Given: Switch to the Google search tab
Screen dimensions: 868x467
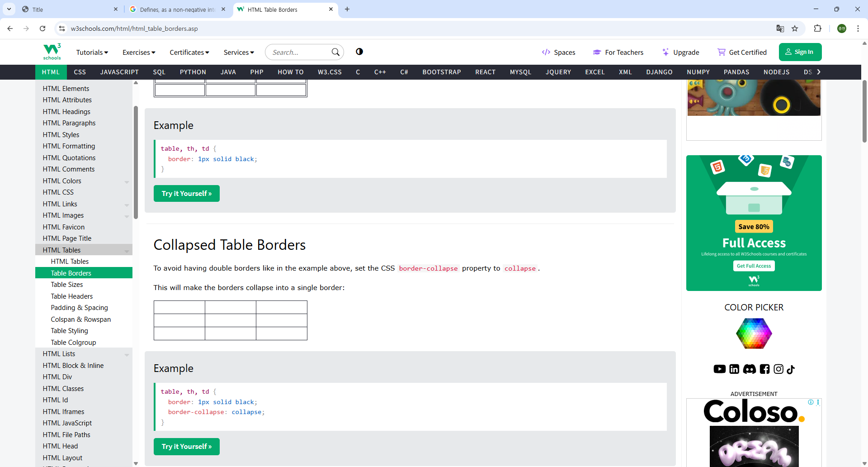Looking at the screenshot, I should pyautogui.click(x=178, y=10).
